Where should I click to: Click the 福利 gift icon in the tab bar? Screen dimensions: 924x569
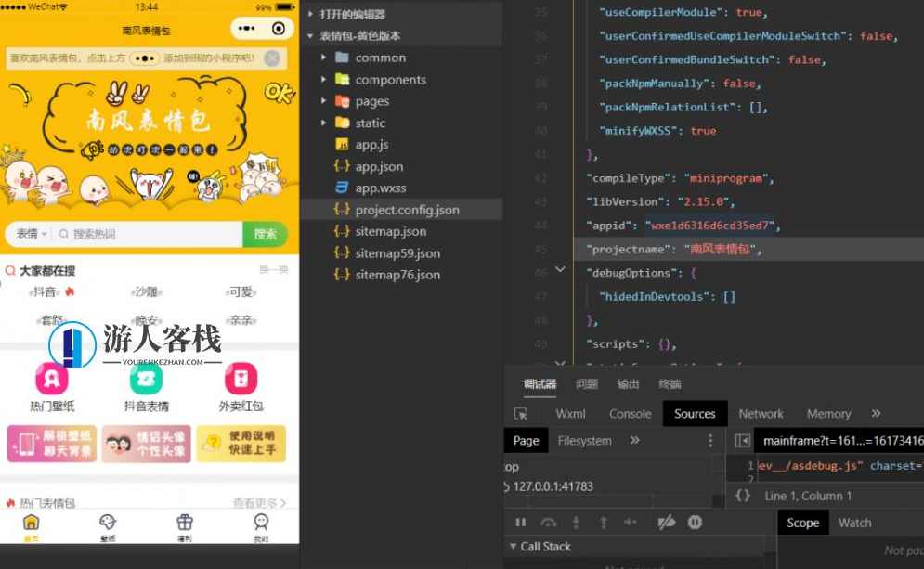(186, 523)
